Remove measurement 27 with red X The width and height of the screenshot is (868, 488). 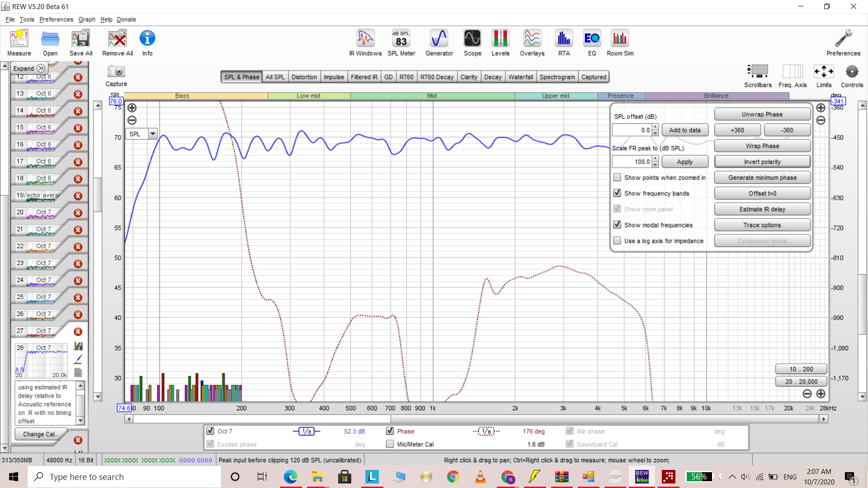click(x=78, y=332)
